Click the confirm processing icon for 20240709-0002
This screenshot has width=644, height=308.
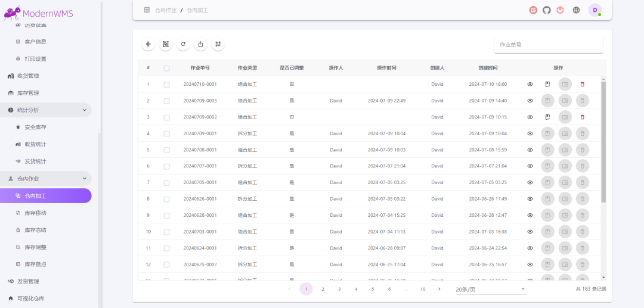pos(547,117)
